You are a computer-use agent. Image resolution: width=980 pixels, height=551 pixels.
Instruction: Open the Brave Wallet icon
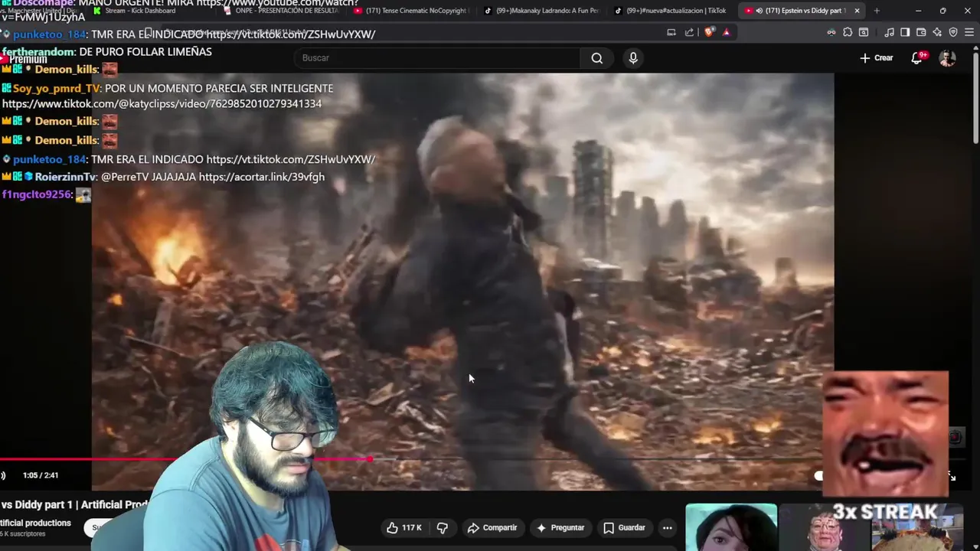(x=921, y=32)
